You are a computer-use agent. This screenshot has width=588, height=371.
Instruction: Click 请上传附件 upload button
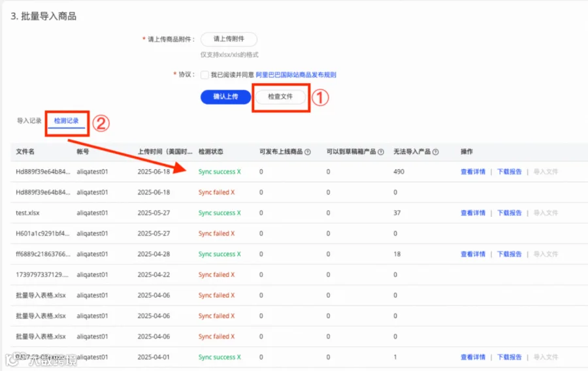click(229, 39)
